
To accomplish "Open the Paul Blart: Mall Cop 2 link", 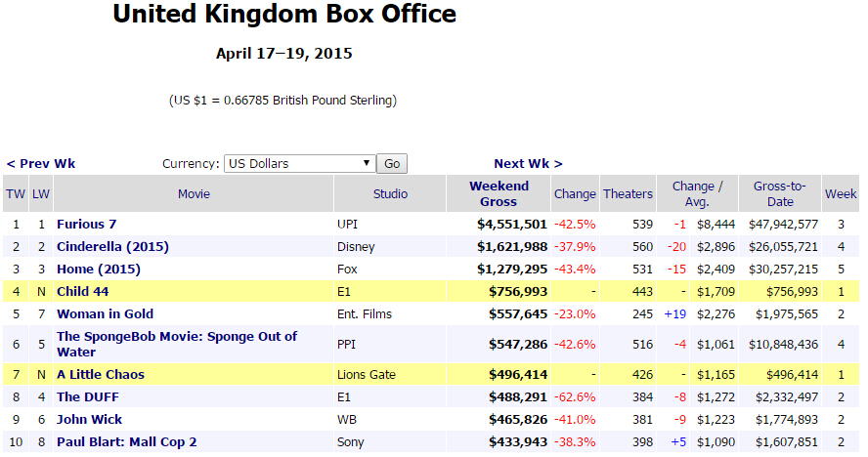I will coord(126,442).
